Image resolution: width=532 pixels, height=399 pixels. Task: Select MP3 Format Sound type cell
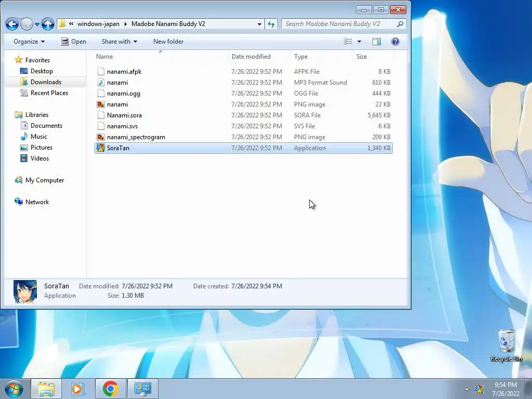320,83
